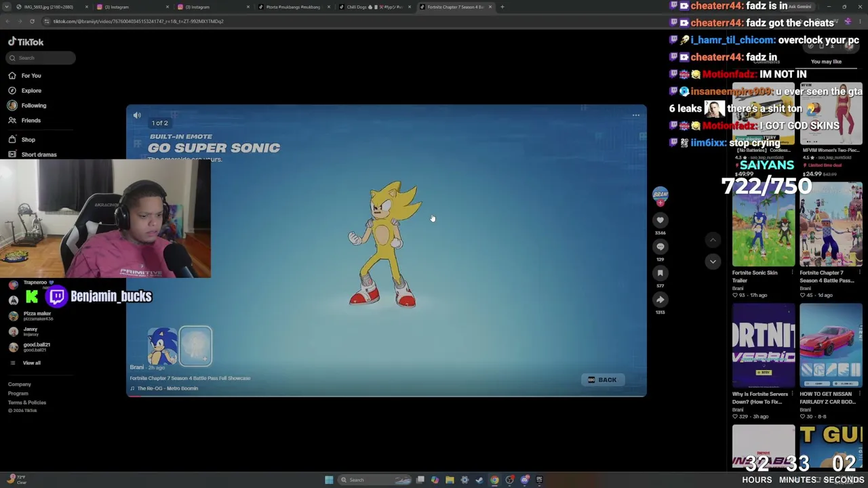Viewport: 868px width, 488px height.
Task: Open the Fortnite Chapter 7 Season 4 recommended video
Action: point(831,224)
